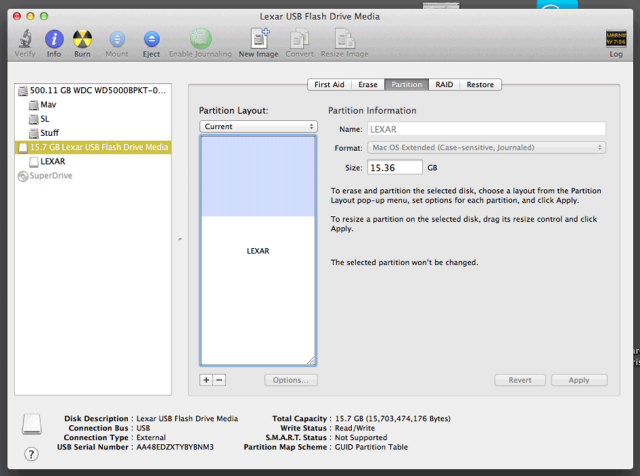
Task: Click the Enable Journaling icon
Action: tap(200, 39)
